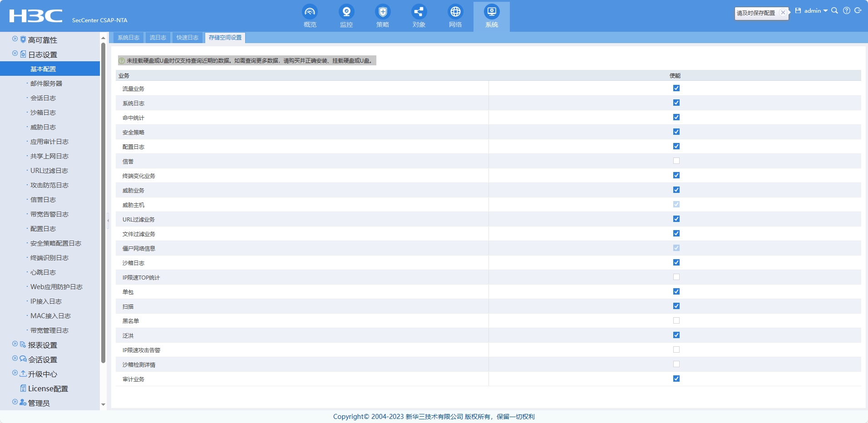Screen dimensions: 868x423
Task: Expand the 管理员 tree node arrow
Action: coord(15,402)
